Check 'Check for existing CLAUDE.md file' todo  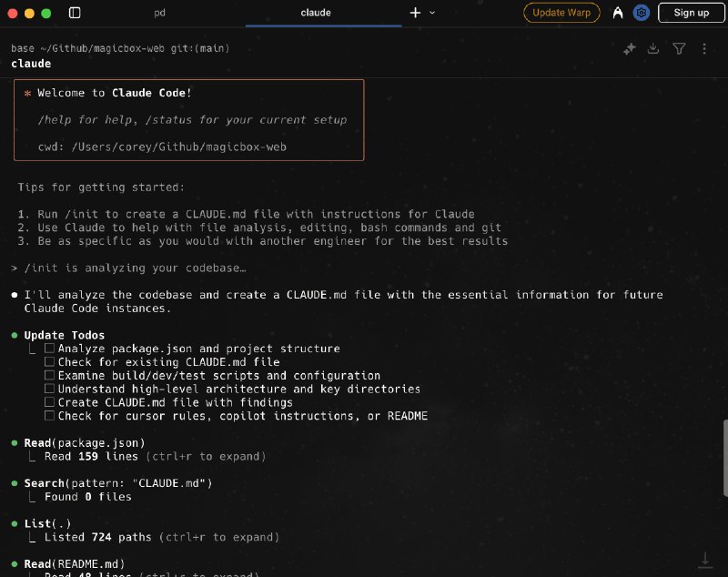coord(50,361)
